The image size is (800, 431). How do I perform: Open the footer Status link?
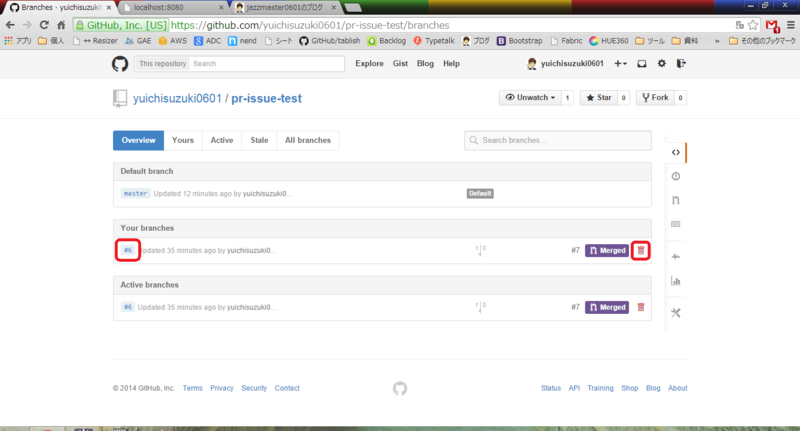(x=551, y=388)
